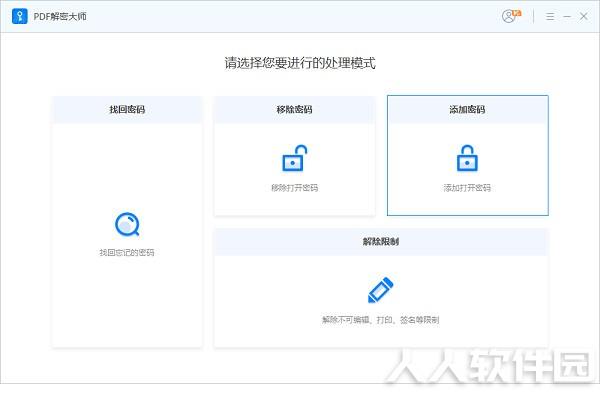Viewport: 600px width, 400px height.
Task: Open the hamburger menu in title bar
Action: click(x=550, y=16)
